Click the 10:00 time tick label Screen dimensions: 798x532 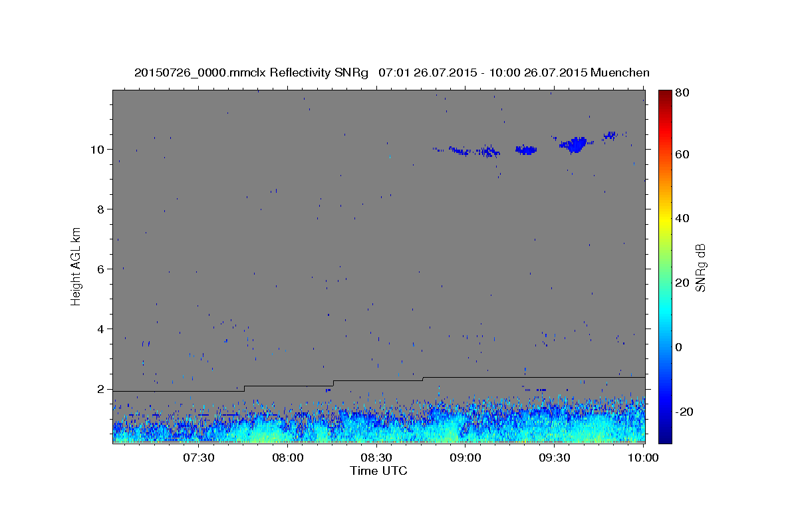(x=644, y=458)
